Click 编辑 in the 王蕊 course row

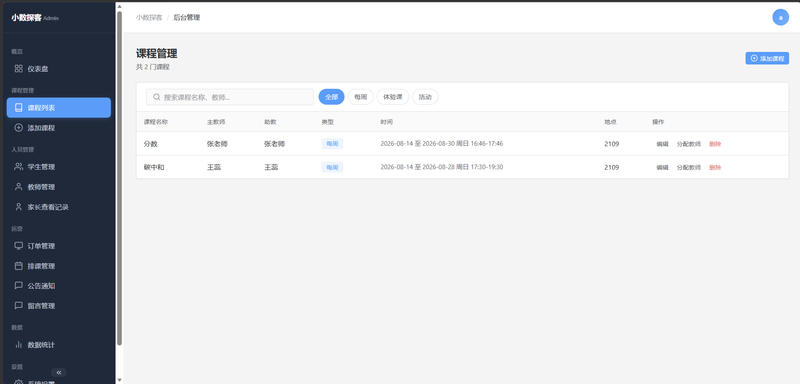pyautogui.click(x=662, y=167)
